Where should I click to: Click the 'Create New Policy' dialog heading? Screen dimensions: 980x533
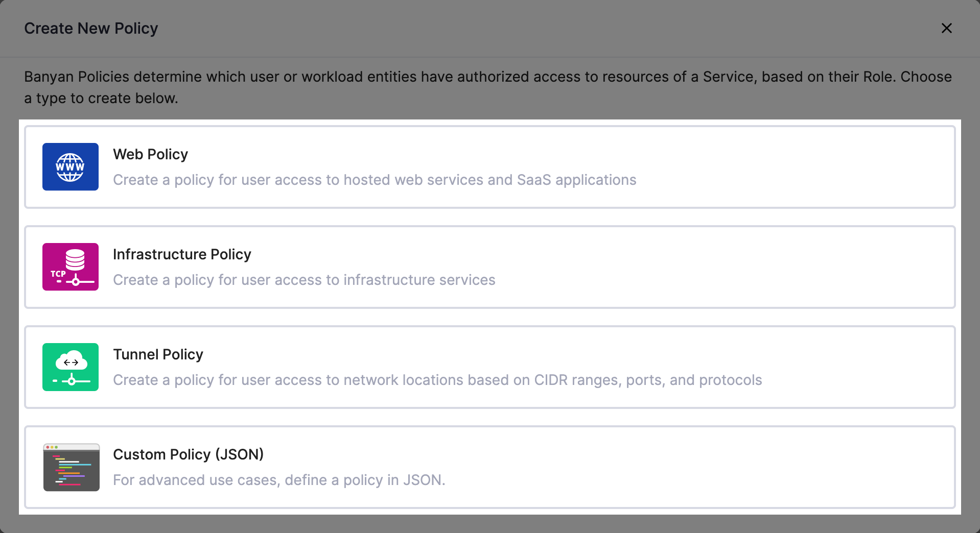(91, 28)
